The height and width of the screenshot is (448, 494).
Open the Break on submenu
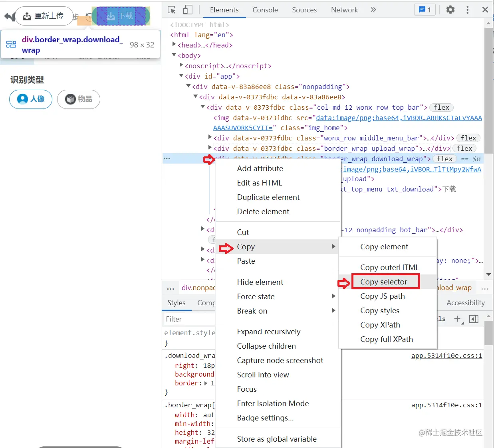278,311
